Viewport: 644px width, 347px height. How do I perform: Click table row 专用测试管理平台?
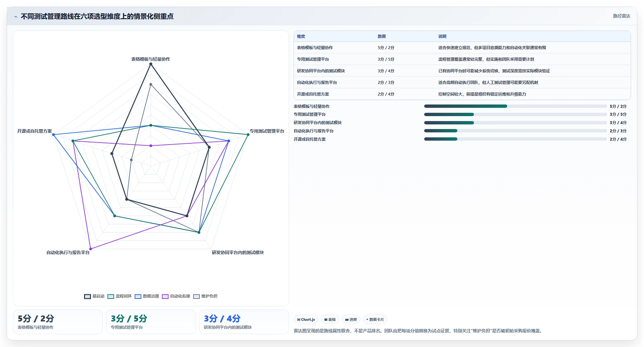click(x=462, y=59)
